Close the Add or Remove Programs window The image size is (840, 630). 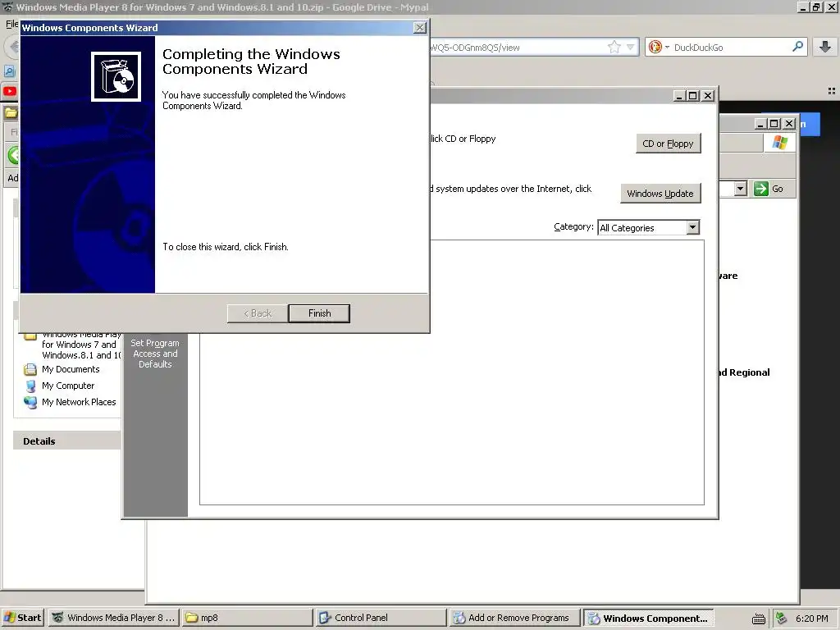(x=708, y=95)
